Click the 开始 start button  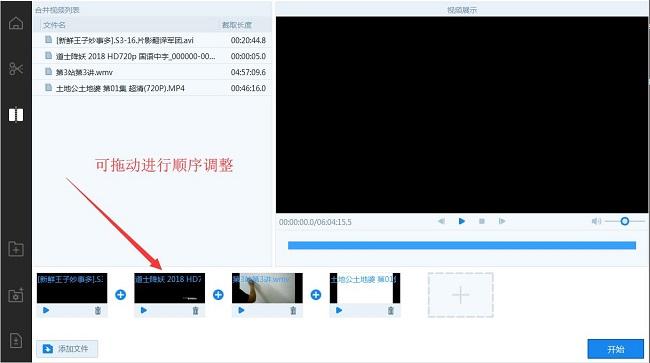(616, 349)
